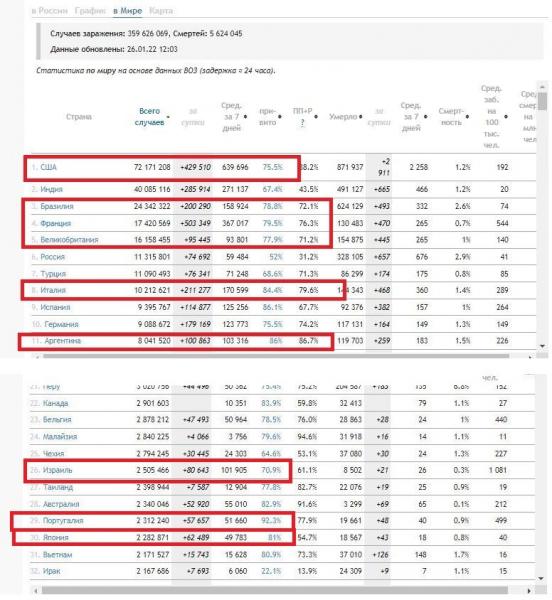Click vaccination percentage «92.3%» for Португалия
The image size is (552, 600).
coord(271,520)
